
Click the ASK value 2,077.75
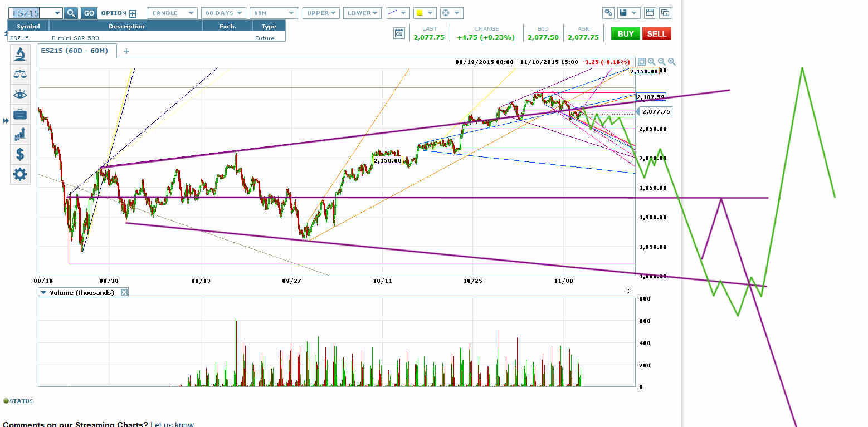(583, 37)
